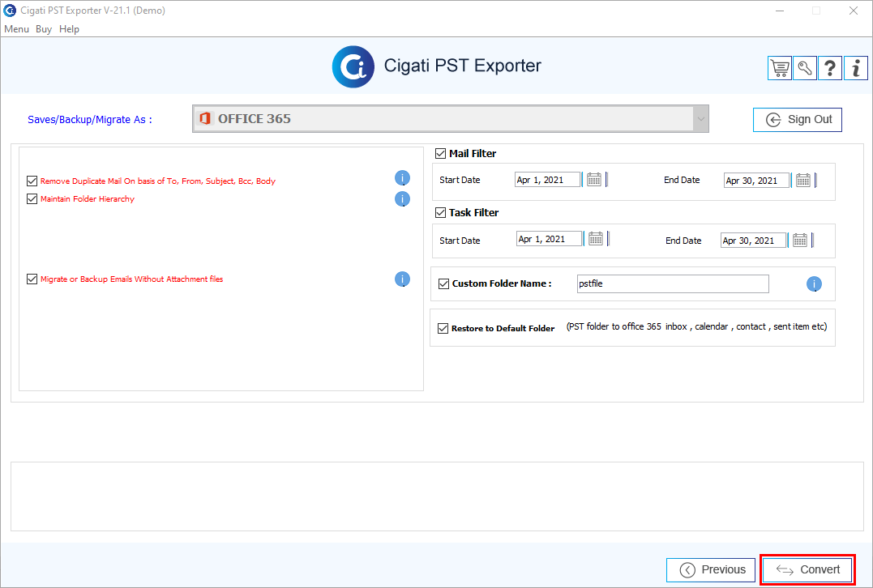Click Mail Filter end date field

click(756, 181)
